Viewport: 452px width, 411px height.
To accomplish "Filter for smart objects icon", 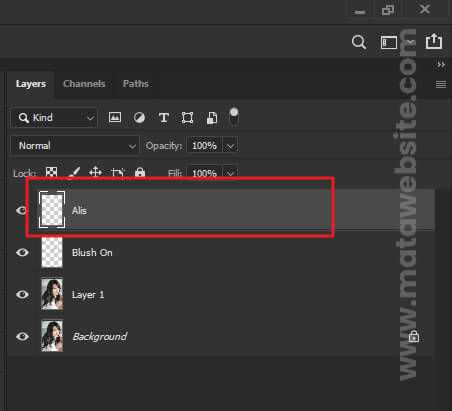I will [212, 118].
